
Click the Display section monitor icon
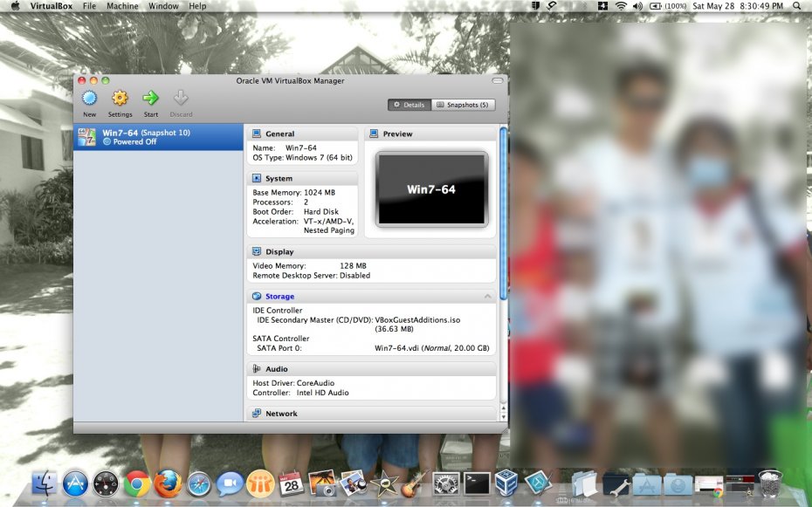coord(257,251)
